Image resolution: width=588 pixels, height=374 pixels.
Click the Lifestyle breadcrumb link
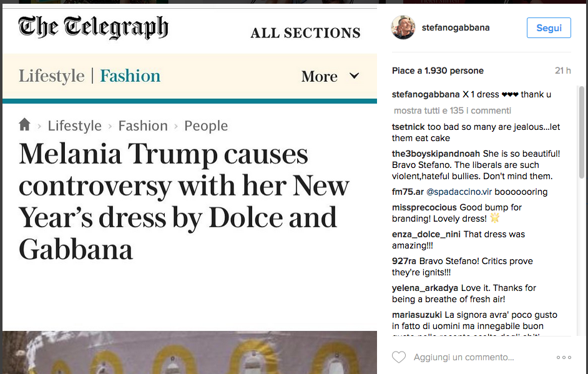74,125
